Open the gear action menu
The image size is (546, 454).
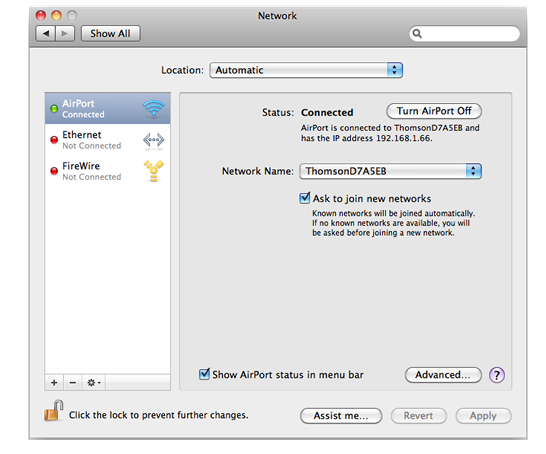pos(94,383)
